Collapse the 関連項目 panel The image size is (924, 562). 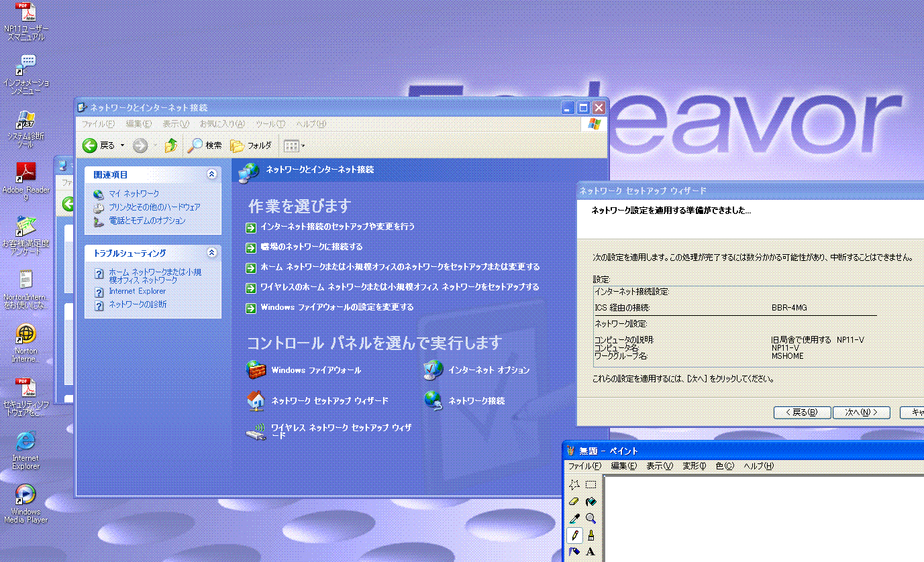pyautogui.click(x=212, y=174)
